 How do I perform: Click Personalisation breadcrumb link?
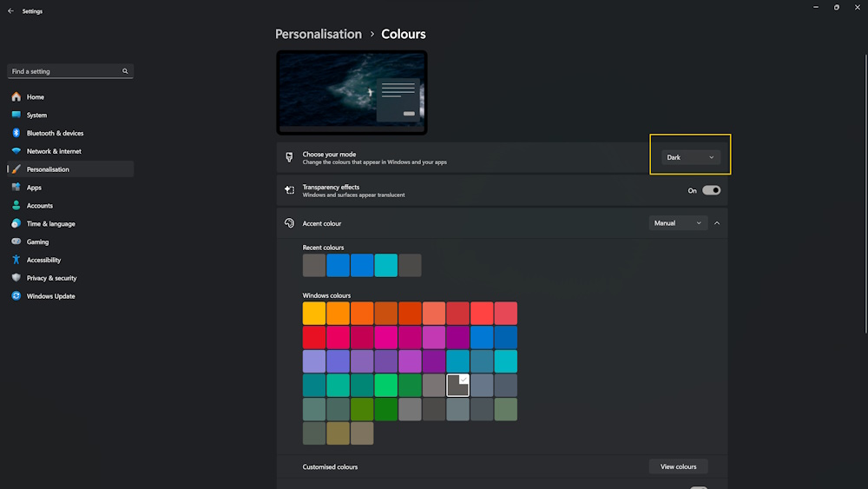coord(319,34)
